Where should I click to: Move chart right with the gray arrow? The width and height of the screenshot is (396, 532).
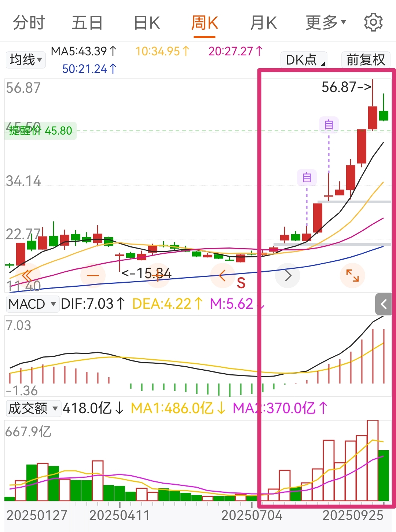click(287, 275)
